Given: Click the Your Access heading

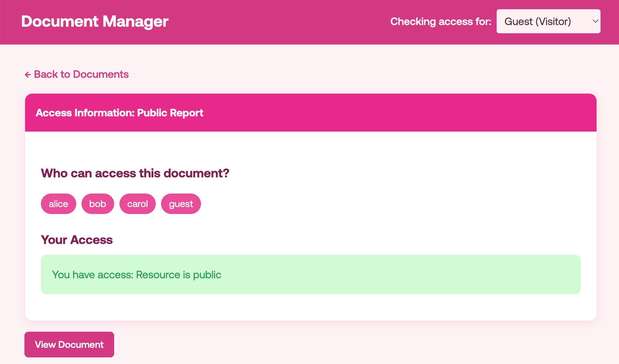Looking at the screenshot, I should (77, 240).
